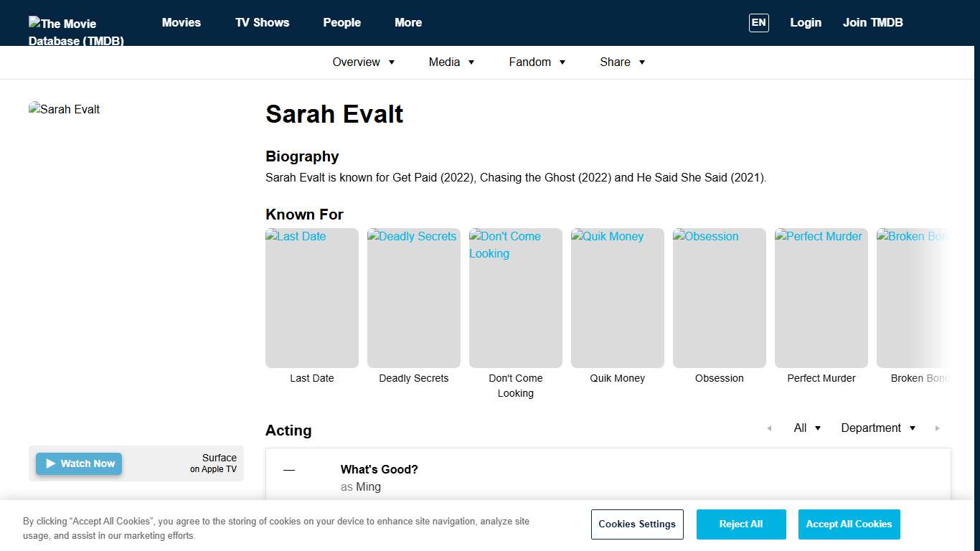Screen dimensions: 980x551
Task: Click the Watch Now play icon
Action: 51,463
